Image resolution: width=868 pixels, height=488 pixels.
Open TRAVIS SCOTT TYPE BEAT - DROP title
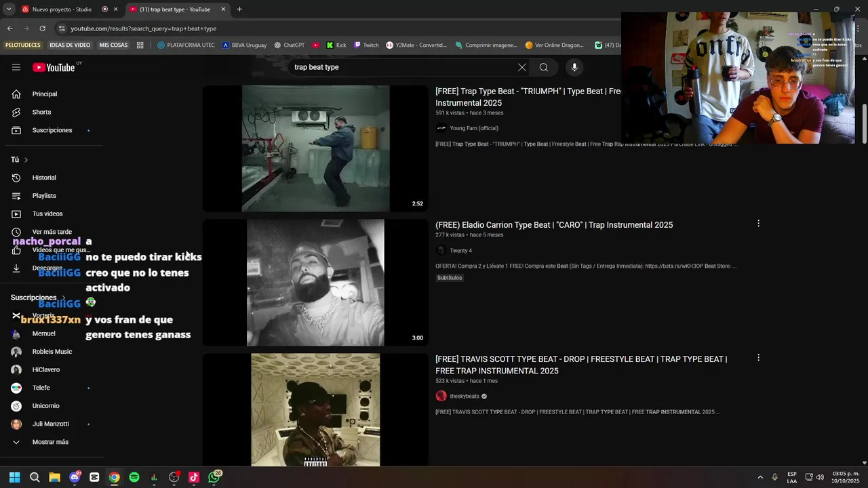click(x=581, y=365)
